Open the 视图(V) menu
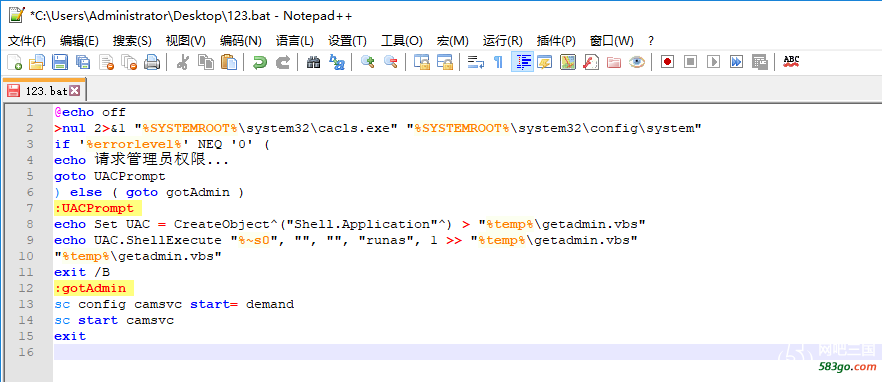The height and width of the screenshot is (382, 882). click(x=186, y=41)
